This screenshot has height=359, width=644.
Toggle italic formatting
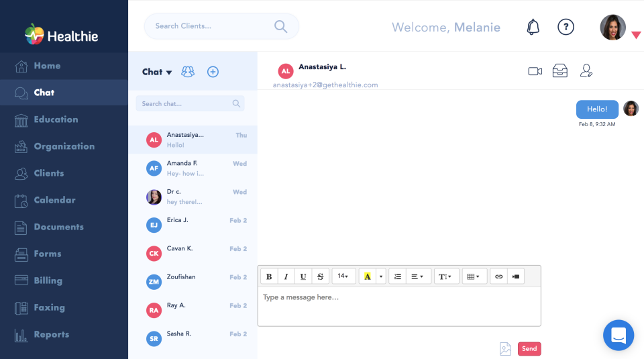coord(286,276)
